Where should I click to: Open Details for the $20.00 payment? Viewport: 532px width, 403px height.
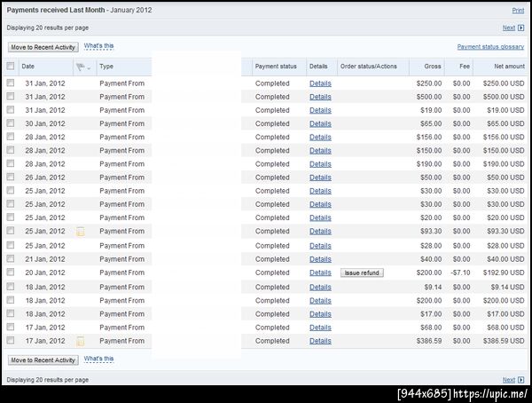click(x=320, y=217)
